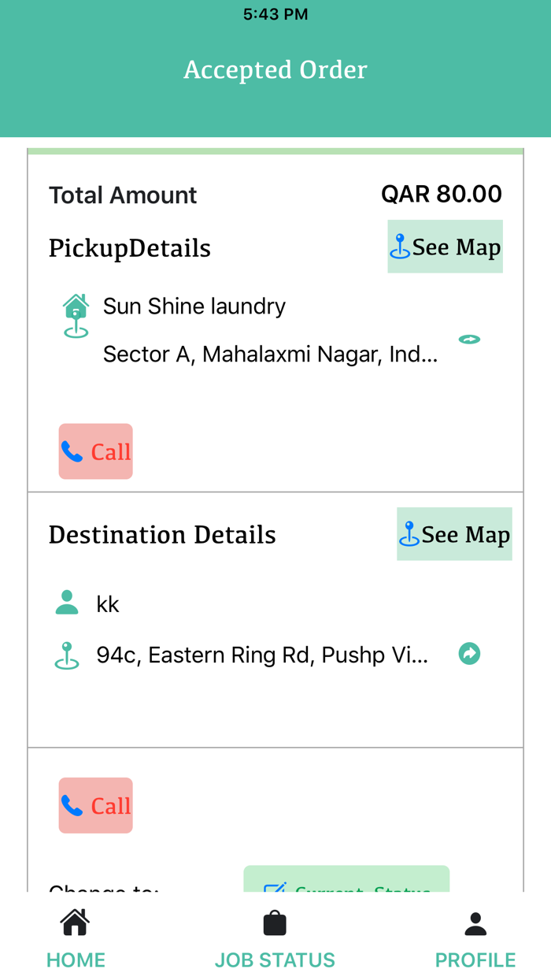Tap the 94c, Eastern Ring Rd address
Image resolution: width=551 pixels, height=980 pixels.
[x=262, y=655]
